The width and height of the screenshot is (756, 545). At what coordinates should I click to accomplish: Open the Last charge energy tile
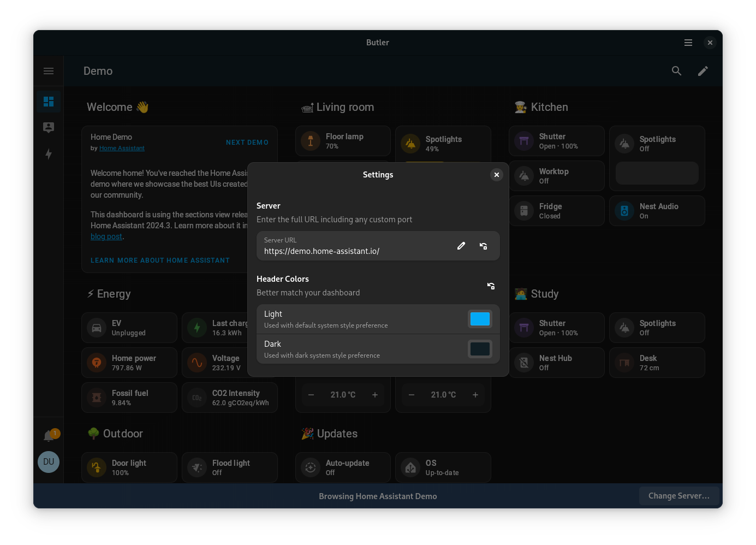[x=215, y=328]
